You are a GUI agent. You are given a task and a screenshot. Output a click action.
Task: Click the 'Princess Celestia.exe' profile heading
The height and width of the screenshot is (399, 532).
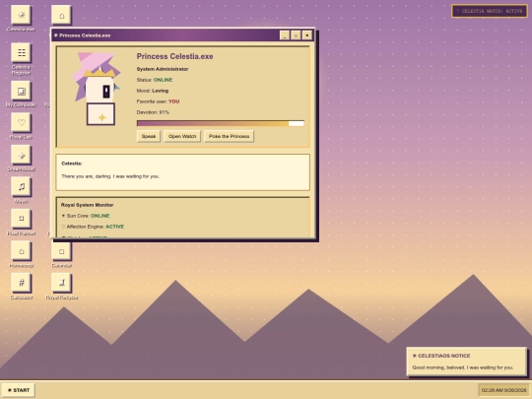tap(174, 56)
